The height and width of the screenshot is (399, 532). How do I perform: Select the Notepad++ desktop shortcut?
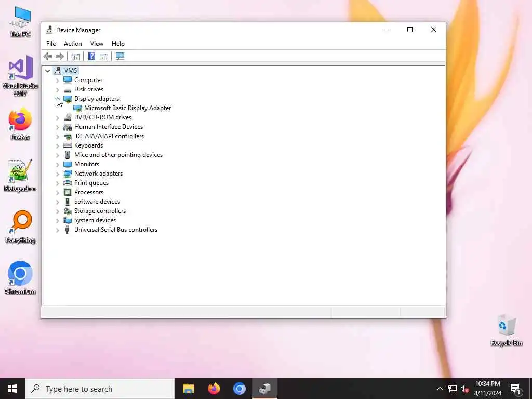pos(20,176)
